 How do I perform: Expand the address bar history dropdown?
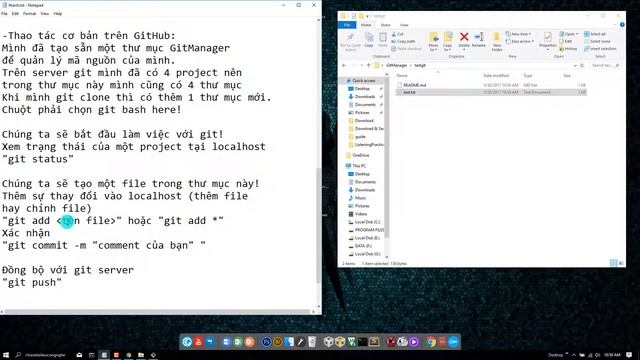pyautogui.click(x=575, y=66)
